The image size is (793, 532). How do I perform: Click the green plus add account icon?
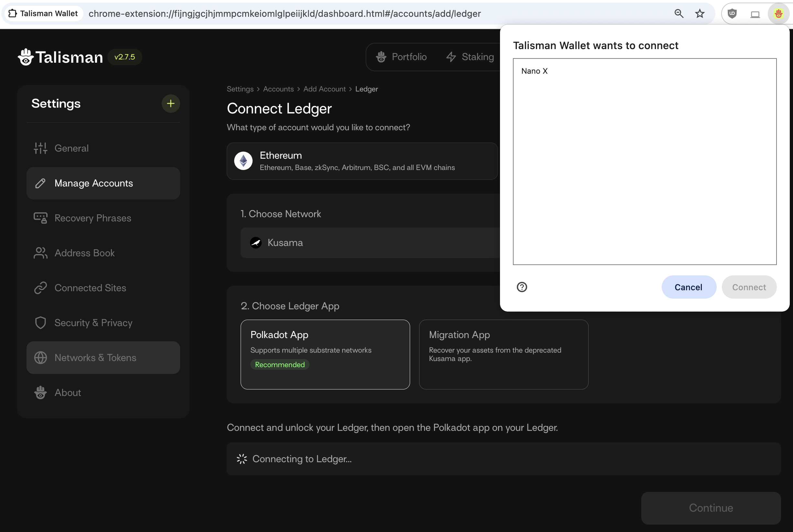[x=170, y=103]
